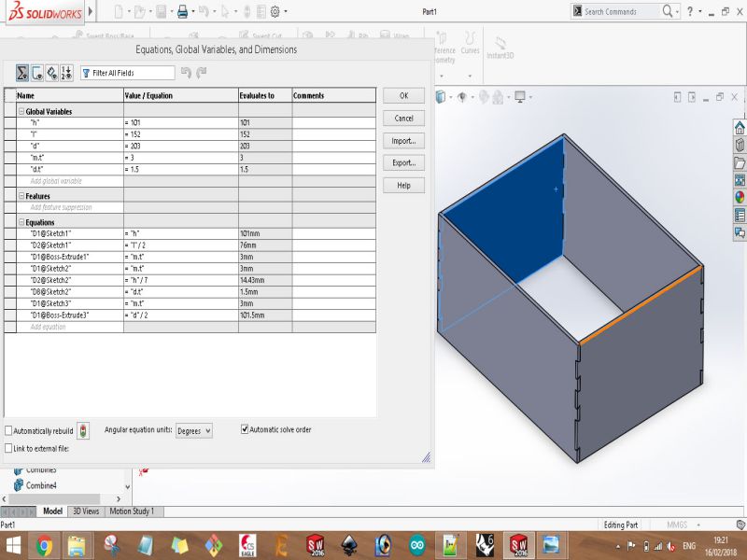
Task: Click the rebuild traffic light icon
Action: coord(83,431)
